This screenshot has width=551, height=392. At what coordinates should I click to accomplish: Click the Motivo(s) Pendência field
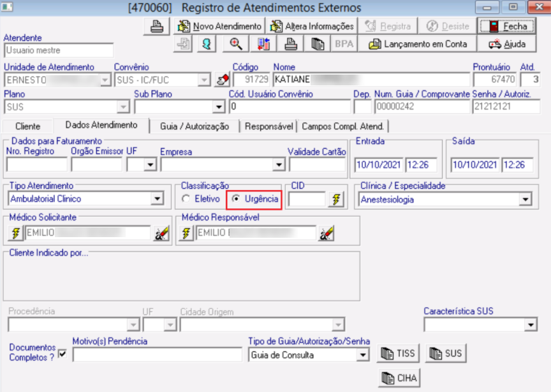coord(157,355)
